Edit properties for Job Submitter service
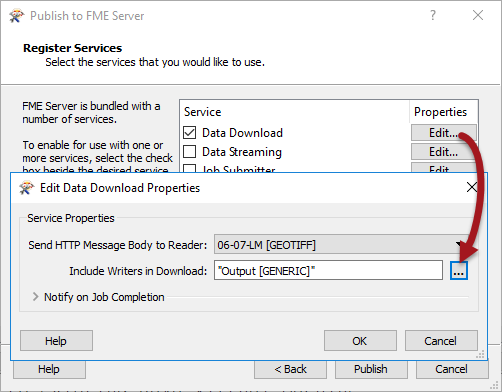This screenshot has height=392, width=502. [444, 168]
